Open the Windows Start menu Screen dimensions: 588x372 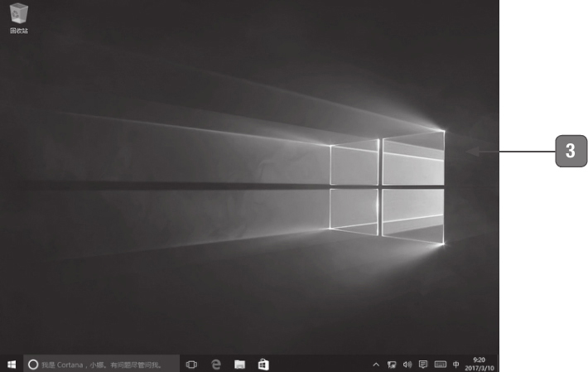12,364
